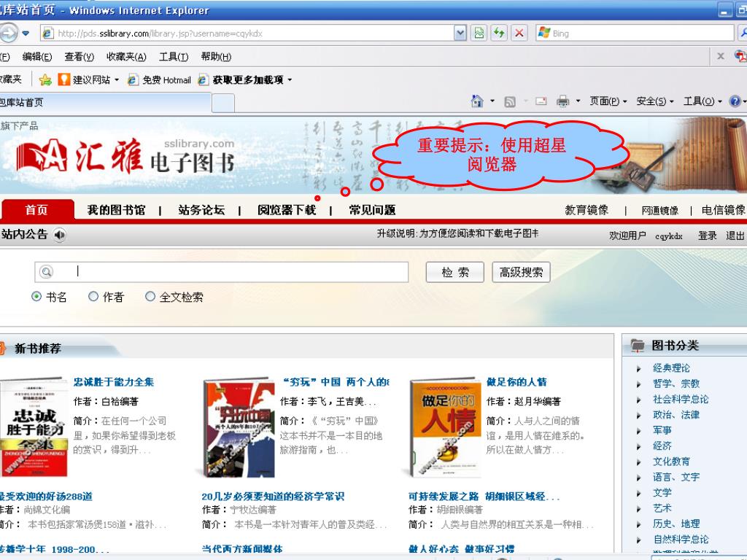Click the 退出 link
The height and width of the screenshot is (560, 747).
point(735,236)
